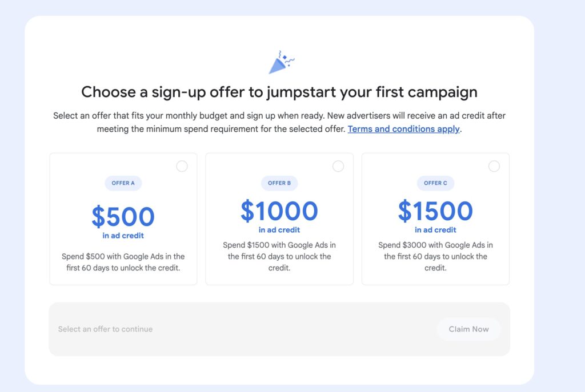Click the "Spend $3000 with Google Ads" description

(x=435, y=256)
